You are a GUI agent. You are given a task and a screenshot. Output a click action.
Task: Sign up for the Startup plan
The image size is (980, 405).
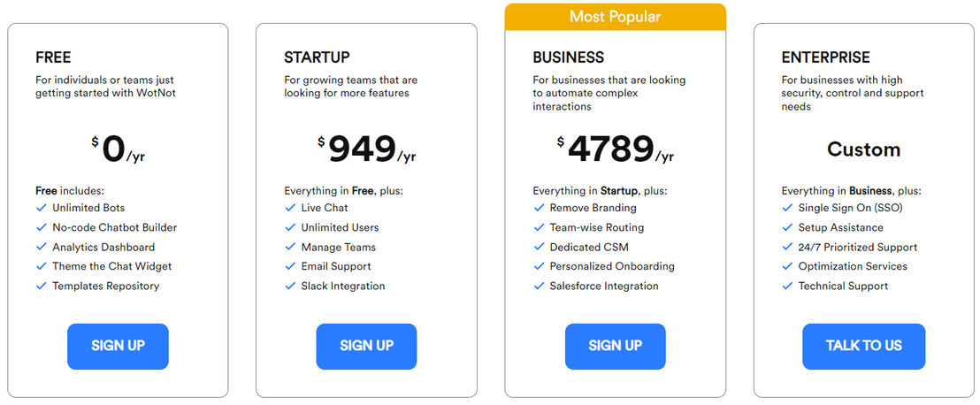point(366,347)
